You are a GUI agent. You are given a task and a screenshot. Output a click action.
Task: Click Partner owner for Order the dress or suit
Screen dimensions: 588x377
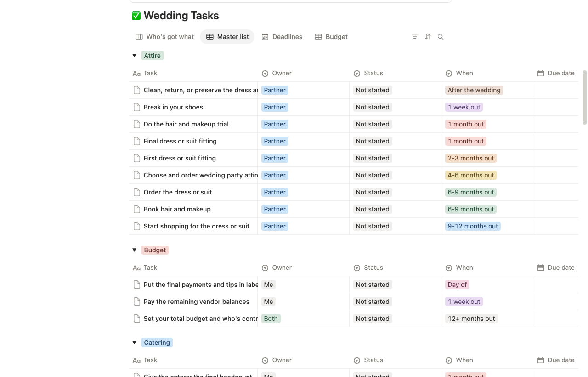[275, 192]
